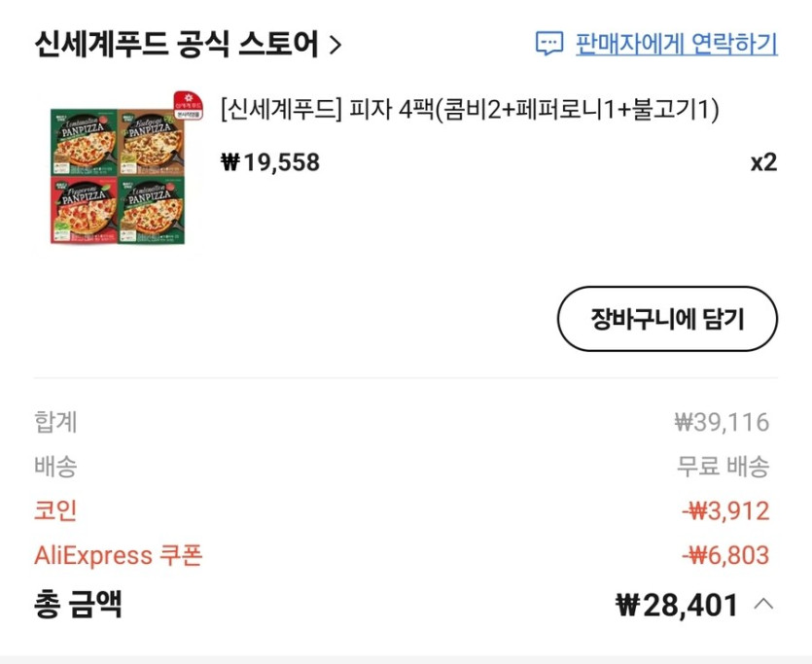Image resolution: width=812 pixels, height=664 pixels.
Task: Select the x2 quantity indicator
Action: [x=763, y=163]
